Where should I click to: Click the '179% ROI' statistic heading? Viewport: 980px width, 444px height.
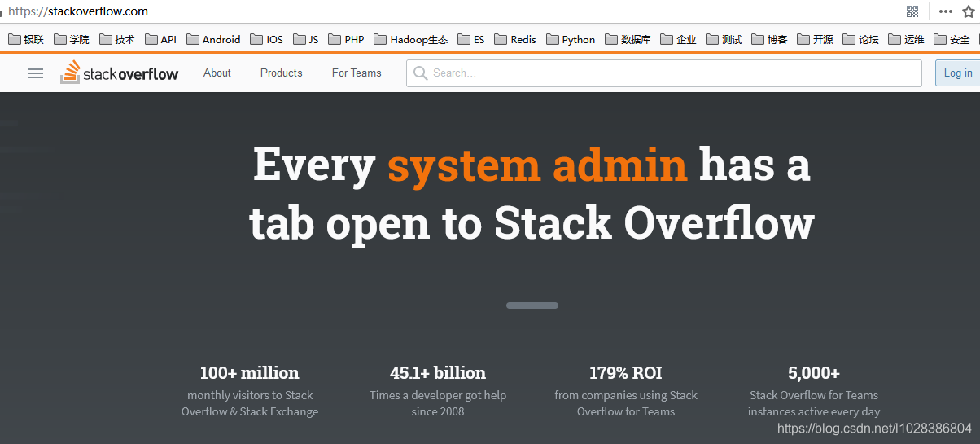pyautogui.click(x=626, y=373)
